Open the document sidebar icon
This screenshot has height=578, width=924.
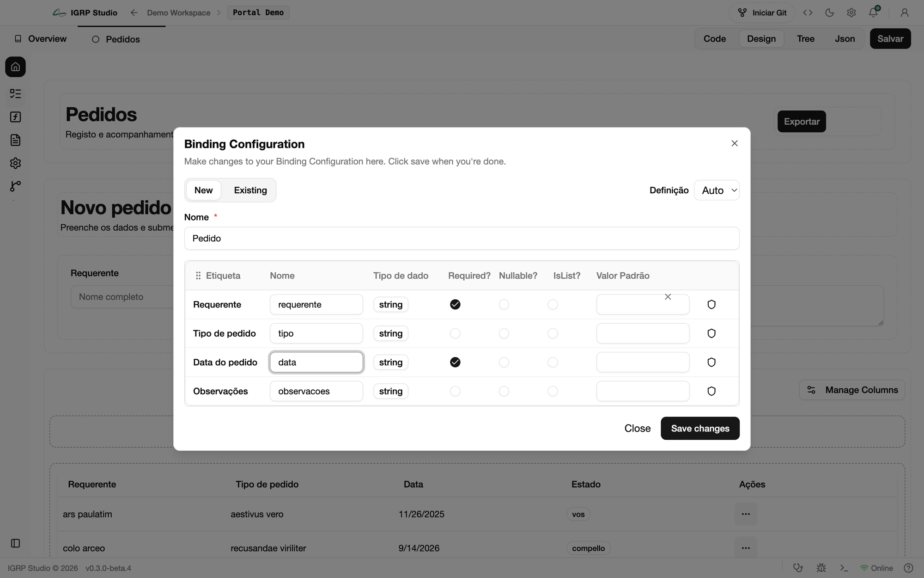[15, 140]
